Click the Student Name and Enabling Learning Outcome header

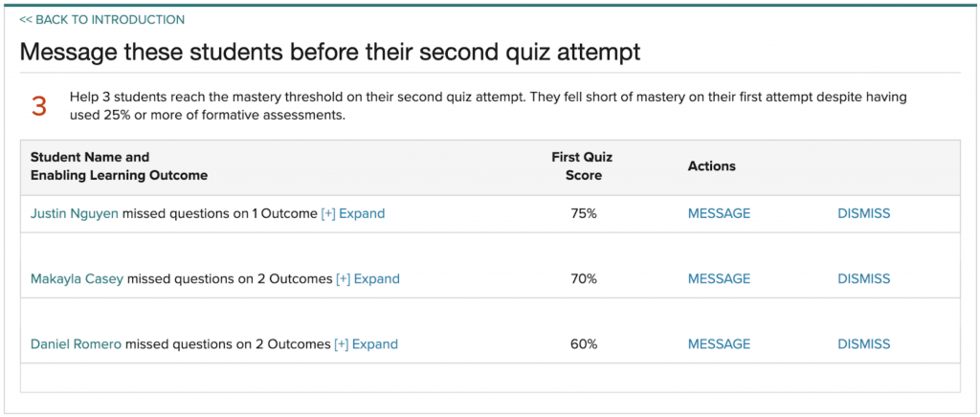click(x=119, y=166)
